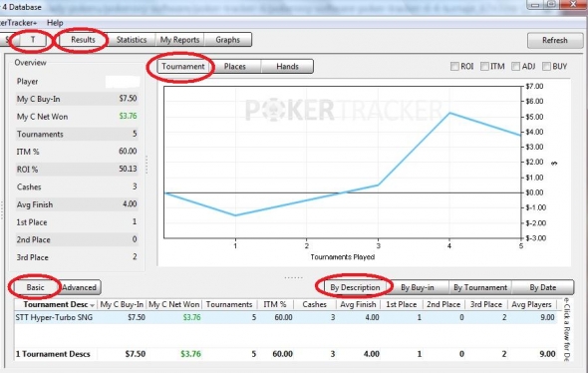Check the ADJ checkbox
Screen dimensions: 588x373
515,67
